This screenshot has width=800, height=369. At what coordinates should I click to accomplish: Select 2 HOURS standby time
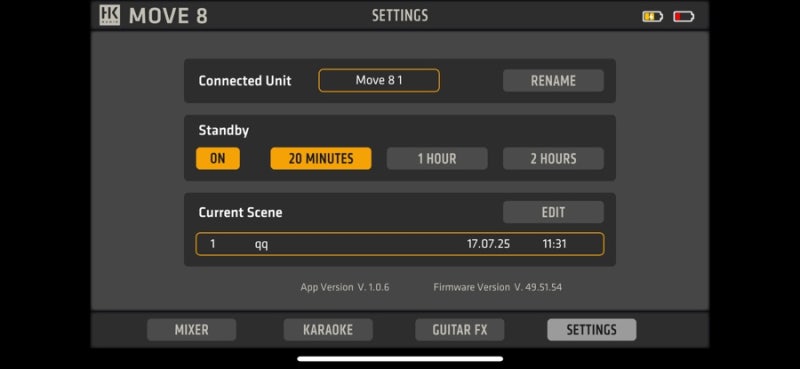(553, 159)
